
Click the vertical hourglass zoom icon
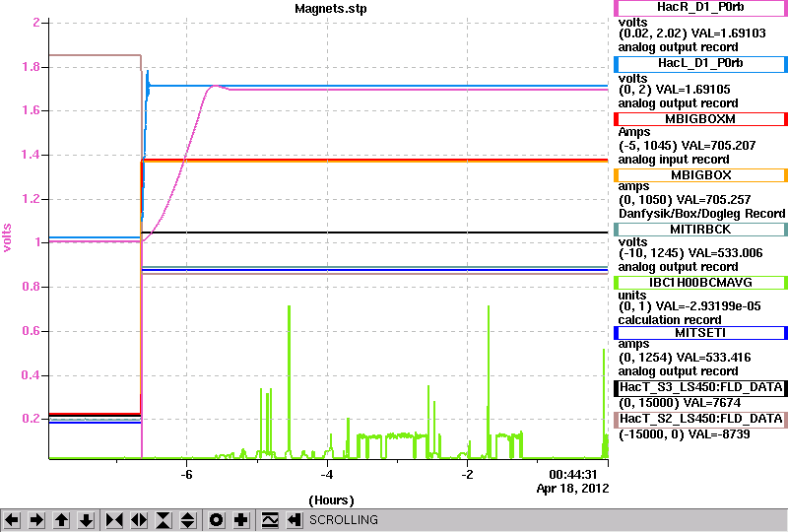[x=164, y=520]
